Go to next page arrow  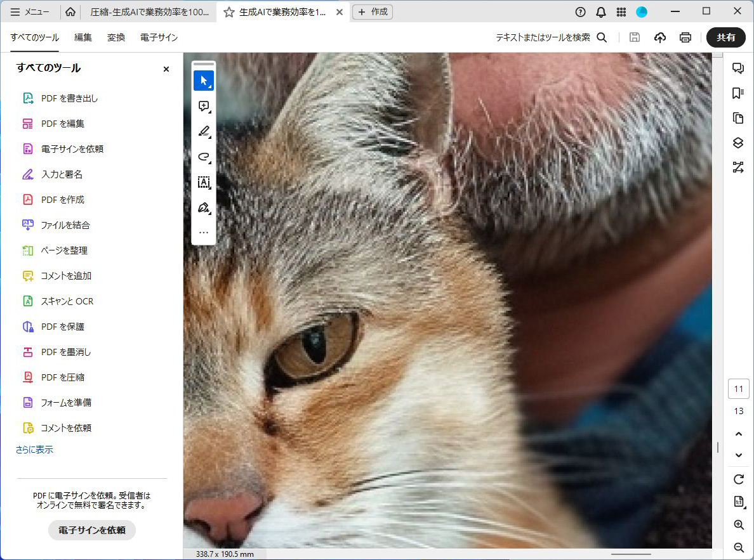tap(739, 455)
